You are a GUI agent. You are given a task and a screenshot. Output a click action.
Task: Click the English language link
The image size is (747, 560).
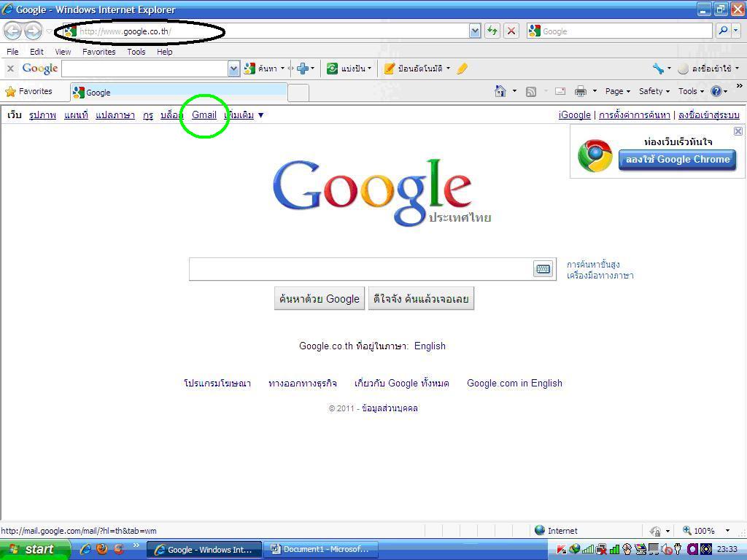(430, 346)
